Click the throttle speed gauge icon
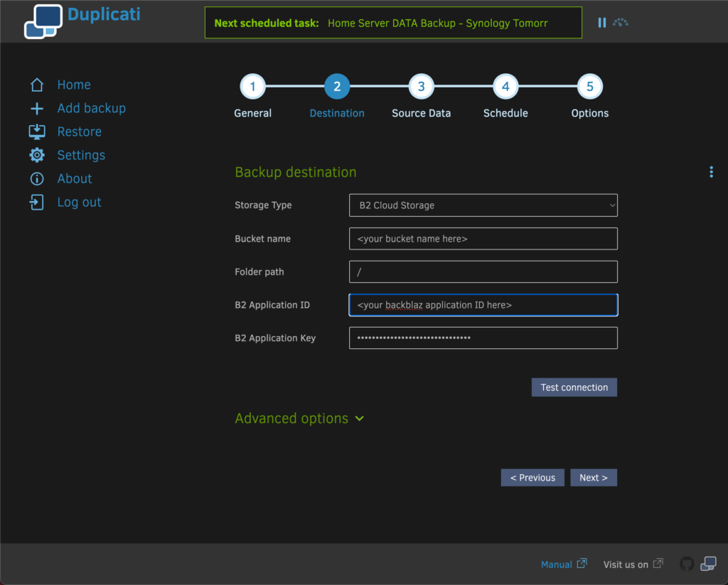 (621, 23)
